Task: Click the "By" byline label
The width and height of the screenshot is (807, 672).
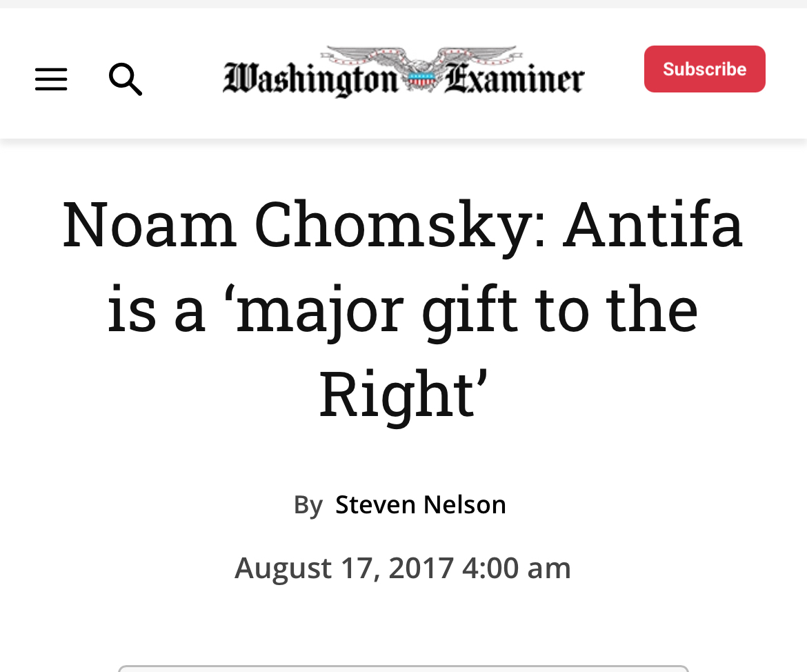Action: click(x=308, y=504)
